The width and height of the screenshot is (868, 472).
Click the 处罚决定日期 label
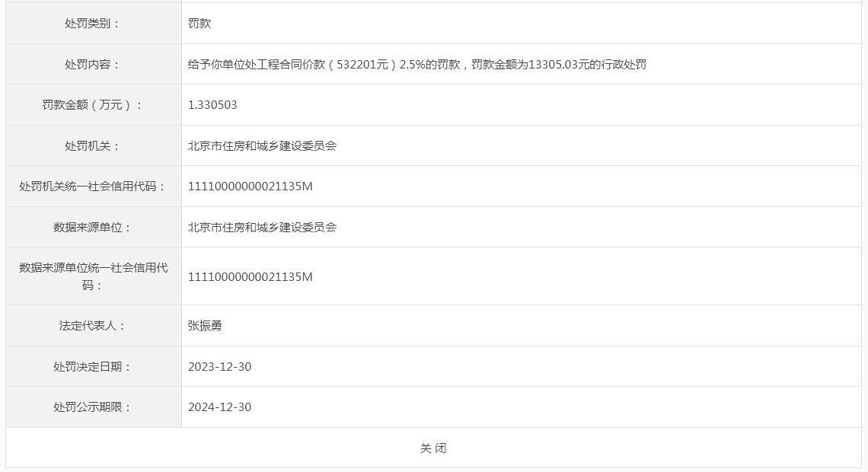coord(92,366)
